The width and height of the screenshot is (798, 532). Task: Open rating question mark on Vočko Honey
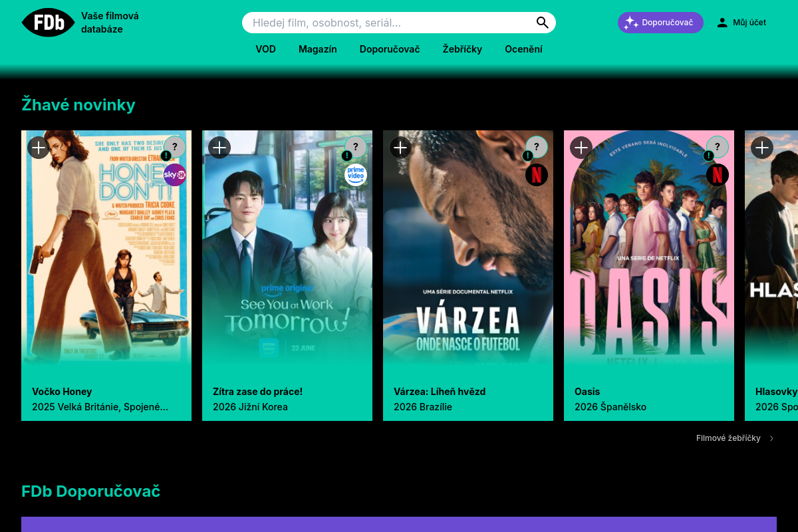click(x=175, y=147)
